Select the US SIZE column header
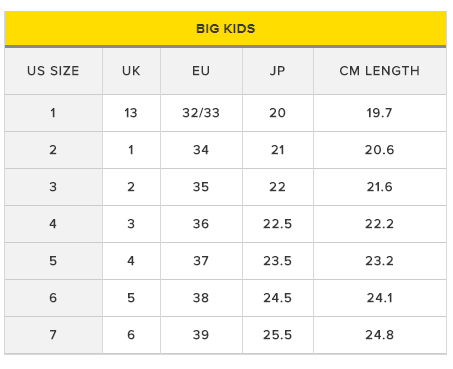This screenshot has width=453, height=369. 53,71
